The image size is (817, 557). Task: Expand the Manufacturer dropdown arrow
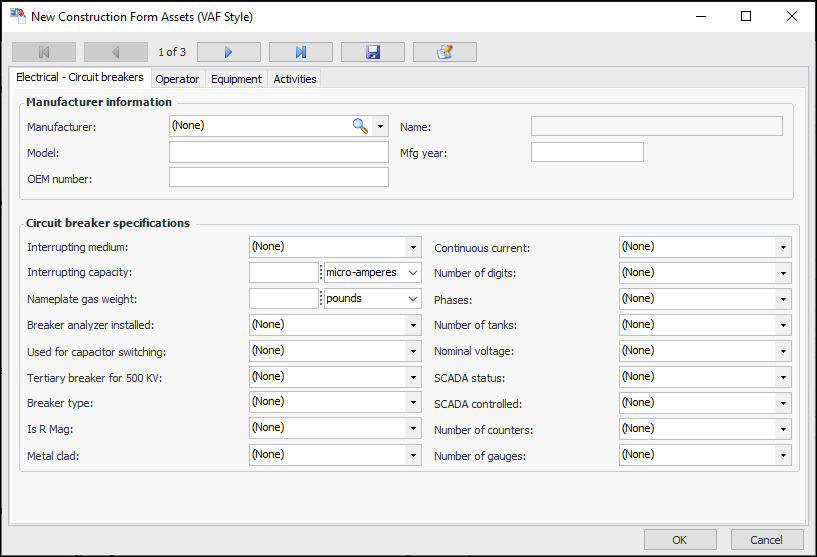pyautogui.click(x=380, y=126)
